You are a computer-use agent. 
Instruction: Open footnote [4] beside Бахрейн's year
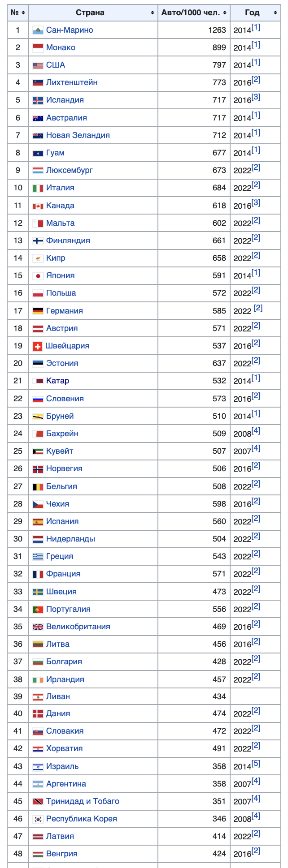pos(256,431)
